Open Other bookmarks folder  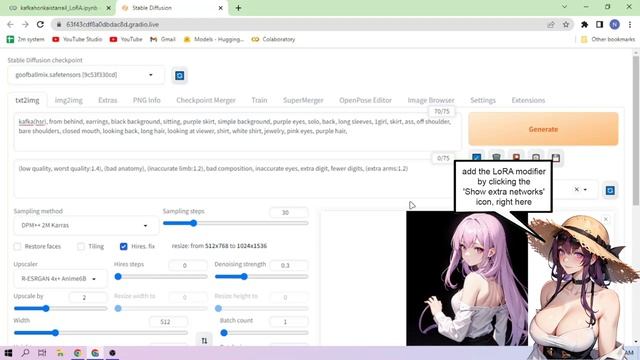[x=608, y=39]
